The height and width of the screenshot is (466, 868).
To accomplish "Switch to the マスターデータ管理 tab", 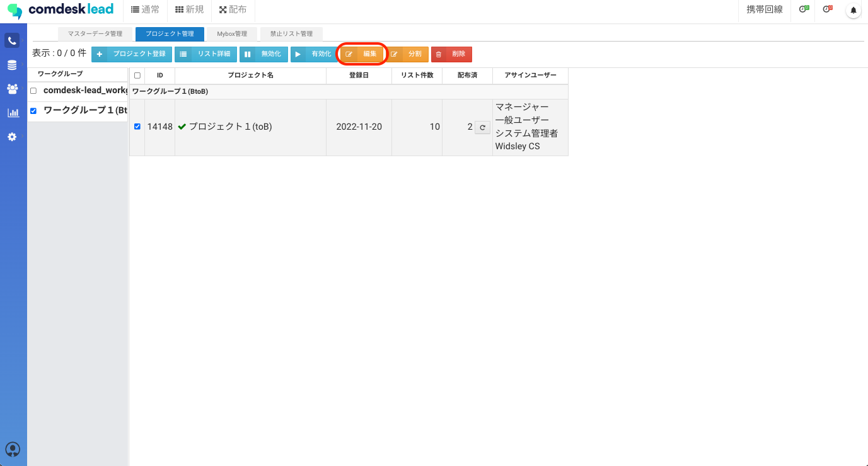I will pyautogui.click(x=95, y=34).
